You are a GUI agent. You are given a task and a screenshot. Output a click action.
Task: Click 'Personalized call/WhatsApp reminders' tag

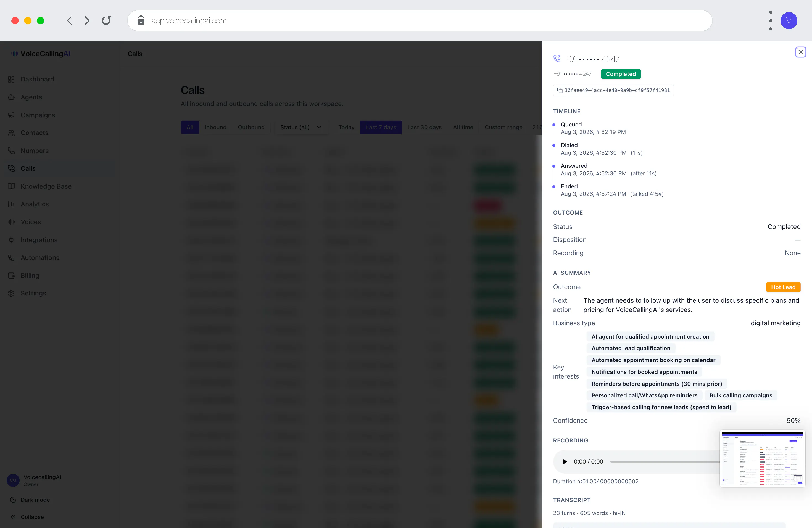click(x=644, y=395)
